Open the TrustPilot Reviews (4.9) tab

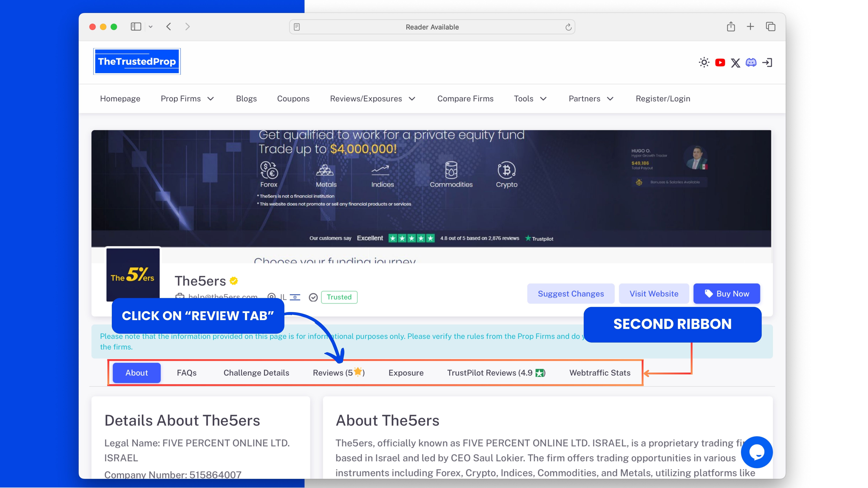[x=496, y=373]
